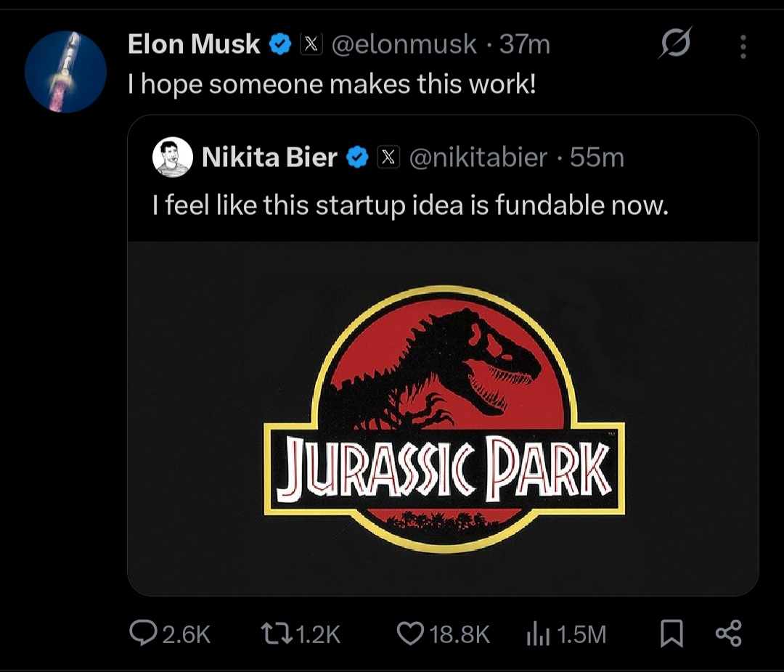Click the Grok slashed-circle icon

(x=675, y=44)
